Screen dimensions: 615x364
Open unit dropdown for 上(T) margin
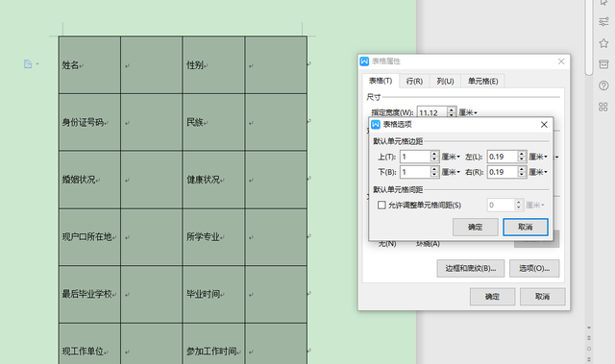(x=451, y=157)
